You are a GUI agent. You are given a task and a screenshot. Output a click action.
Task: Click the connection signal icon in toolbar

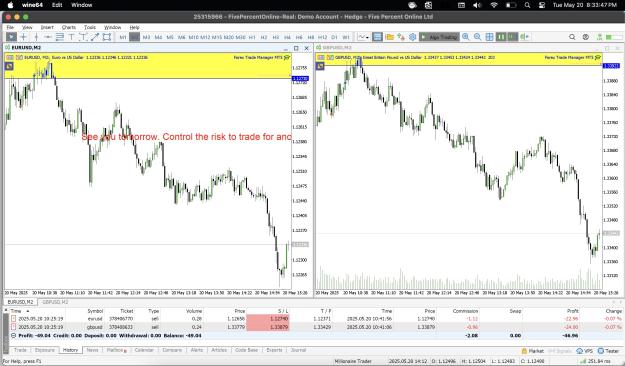pos(599,37)
